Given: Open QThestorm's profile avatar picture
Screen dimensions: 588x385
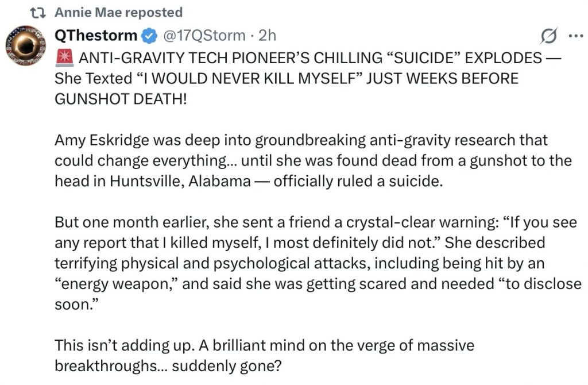Looking at the screenshot, I should click(25, 47).
